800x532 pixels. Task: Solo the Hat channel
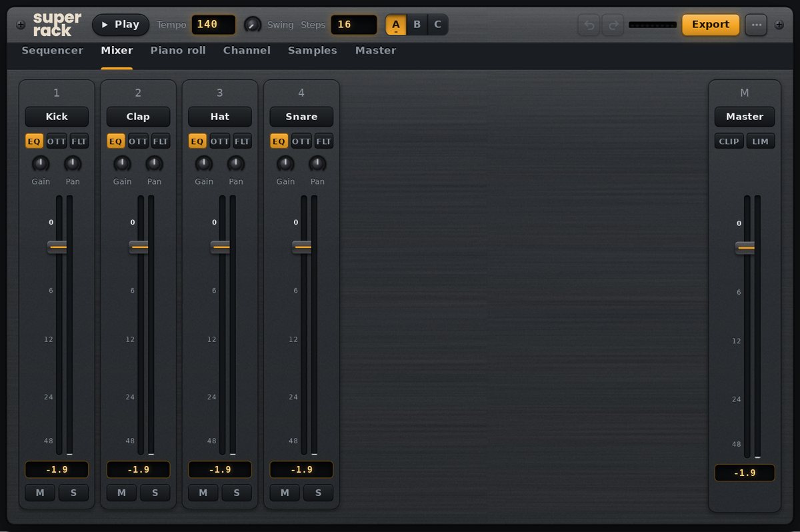pos(237,493)
